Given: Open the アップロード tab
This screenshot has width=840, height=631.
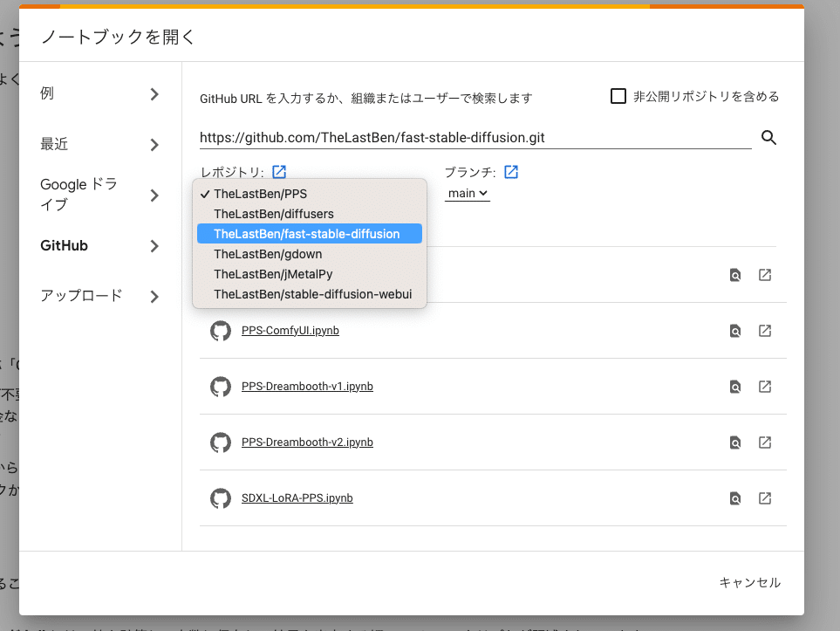Looking at the screenshot, I should tap(100, 296).
